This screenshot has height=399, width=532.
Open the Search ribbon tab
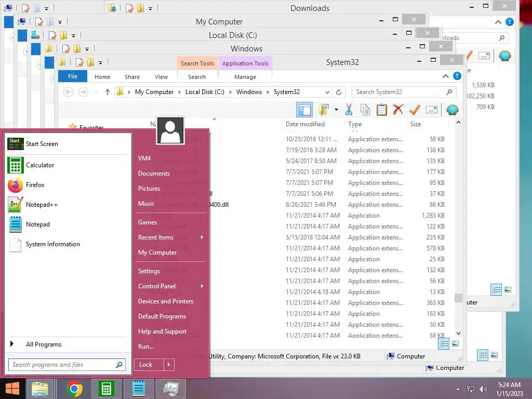197,77
